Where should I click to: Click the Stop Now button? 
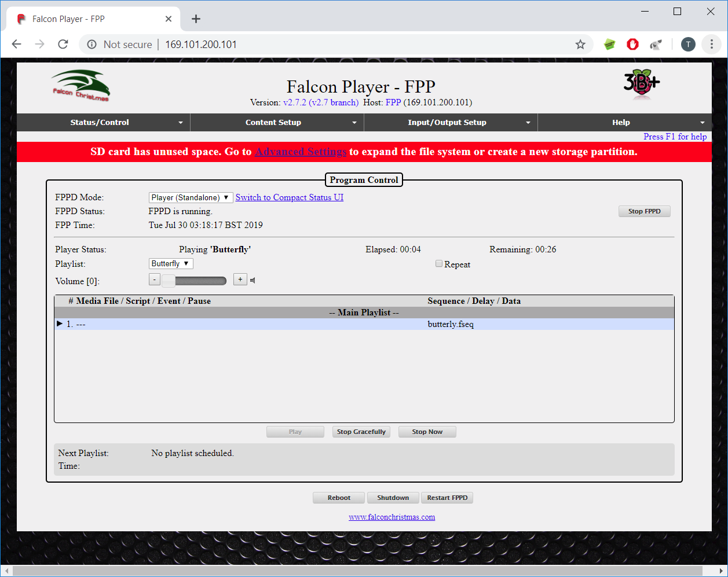pos(427,432)
